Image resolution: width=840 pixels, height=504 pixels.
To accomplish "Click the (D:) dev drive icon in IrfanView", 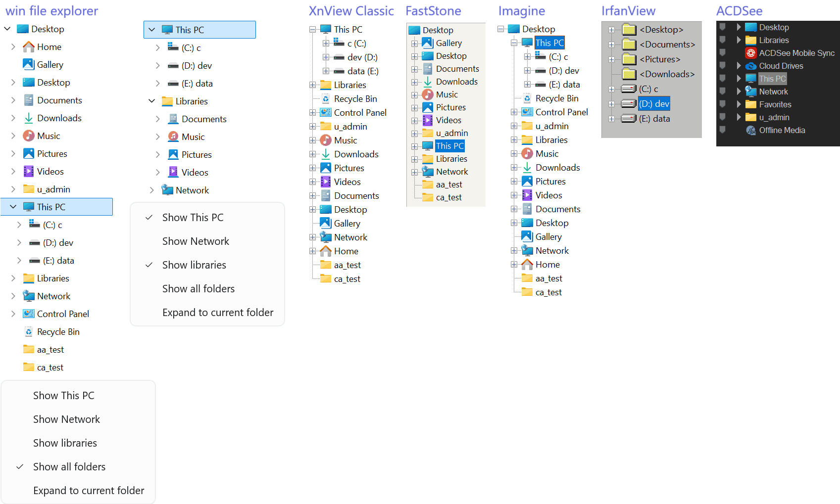I will coord(629,104).
